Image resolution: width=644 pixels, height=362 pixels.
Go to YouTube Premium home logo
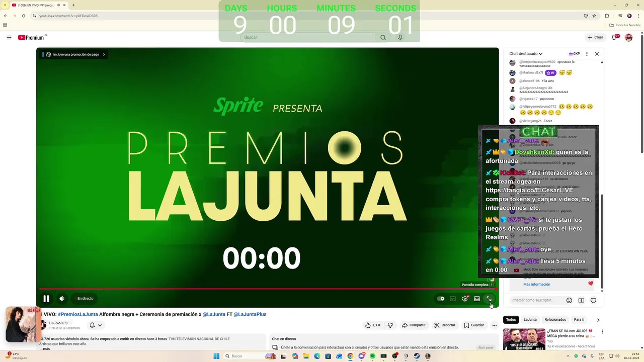tap(32, 38)
